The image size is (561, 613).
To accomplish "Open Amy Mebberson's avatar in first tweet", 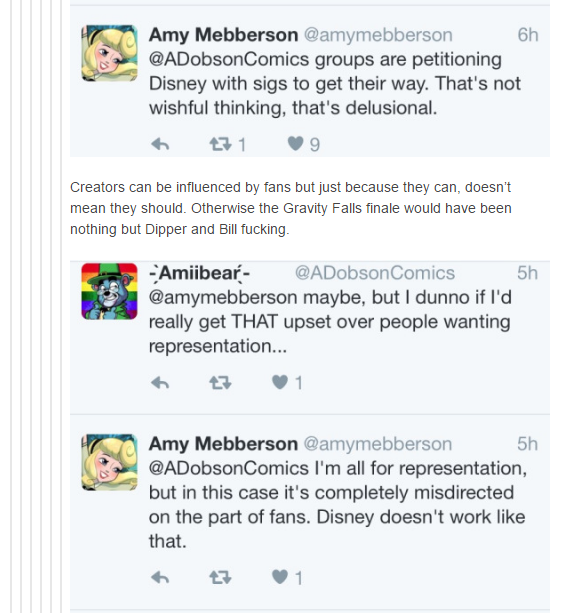I will 109,53.
